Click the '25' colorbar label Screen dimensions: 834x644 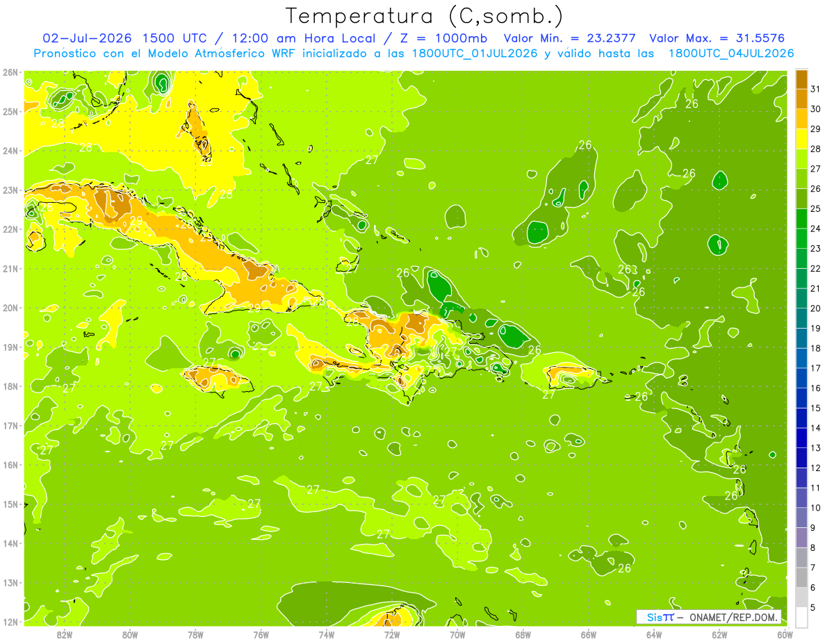click(816, 208)
